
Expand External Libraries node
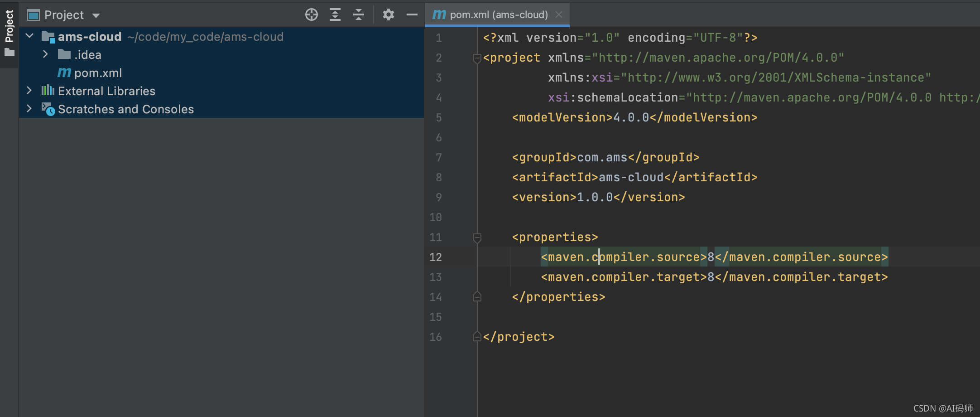click(29, 91)
